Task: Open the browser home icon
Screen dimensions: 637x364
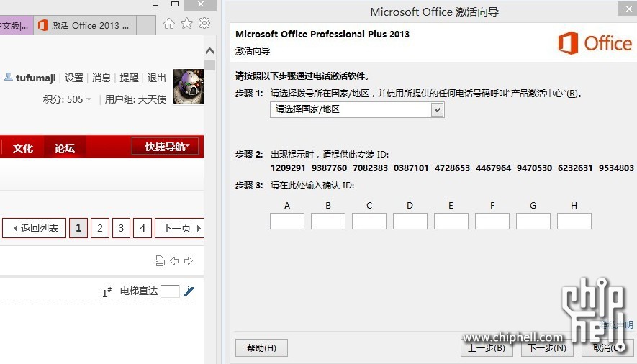Action: 169,24
